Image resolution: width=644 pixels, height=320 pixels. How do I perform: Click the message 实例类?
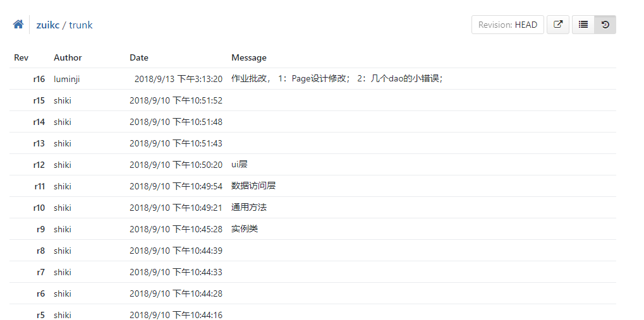click(x=245, y=229)
